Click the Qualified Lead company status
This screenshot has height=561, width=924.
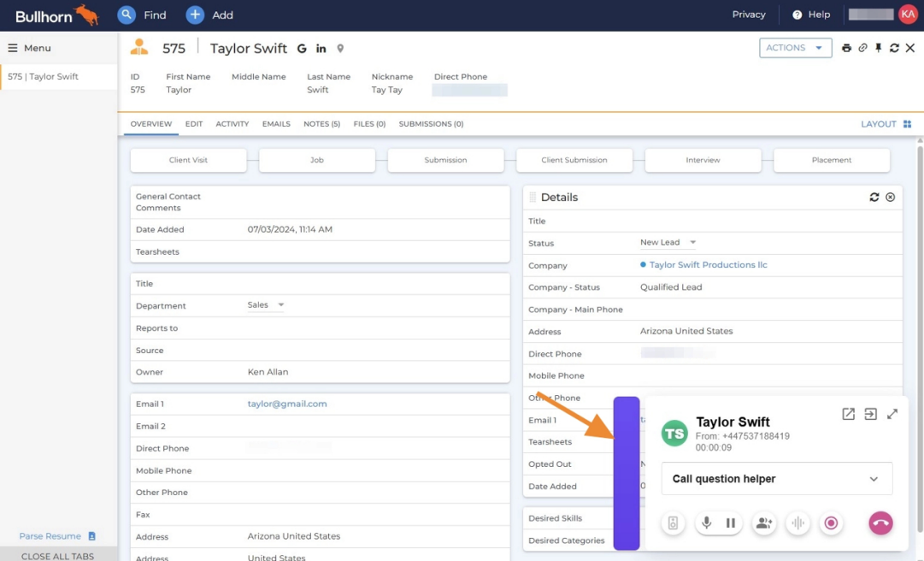coord(671,287)
